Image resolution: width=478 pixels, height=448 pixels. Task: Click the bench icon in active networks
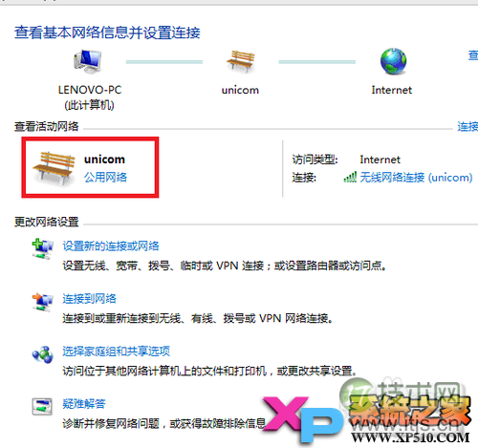(x=54, y=169)
